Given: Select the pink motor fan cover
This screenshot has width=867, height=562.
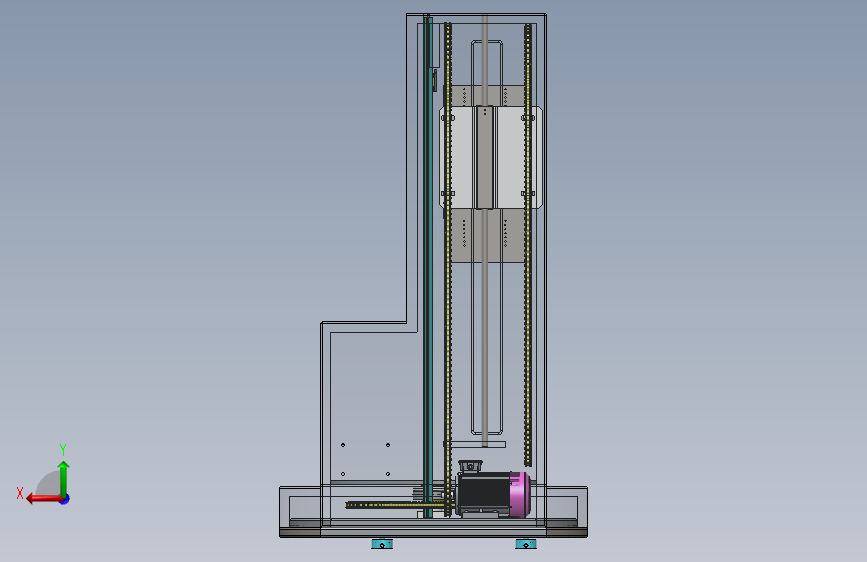Looking at the screenshot, I should (520, 494).
